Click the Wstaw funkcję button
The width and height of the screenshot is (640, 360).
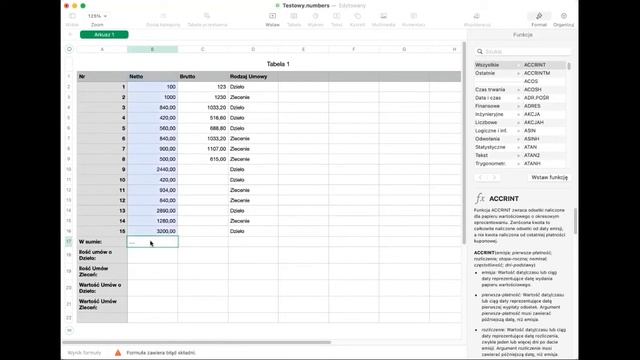tap(549, 178)
